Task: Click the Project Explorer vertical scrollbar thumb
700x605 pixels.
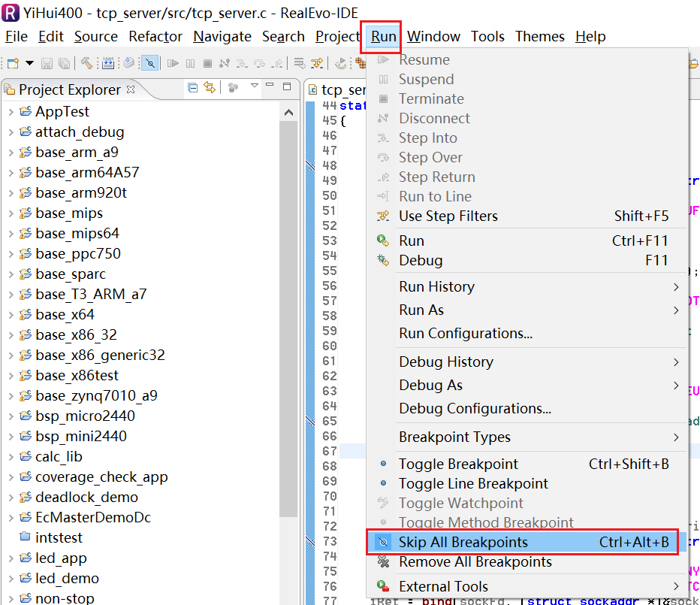Action: coord(289,319)
